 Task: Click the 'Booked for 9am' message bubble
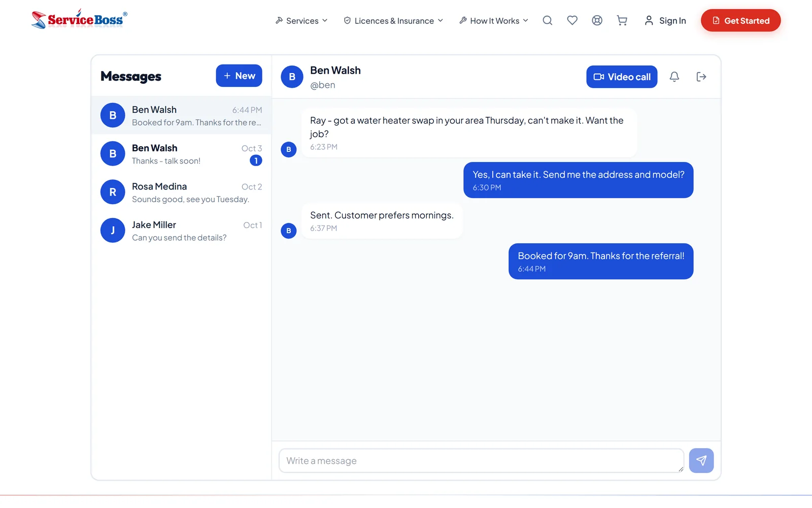(601, 261)
